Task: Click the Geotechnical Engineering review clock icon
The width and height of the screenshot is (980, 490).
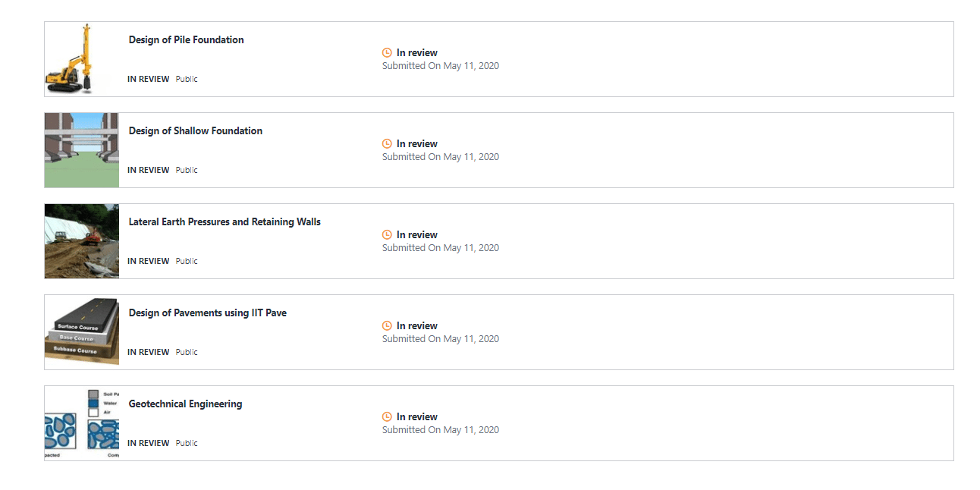Action: (x=387, y=417)
